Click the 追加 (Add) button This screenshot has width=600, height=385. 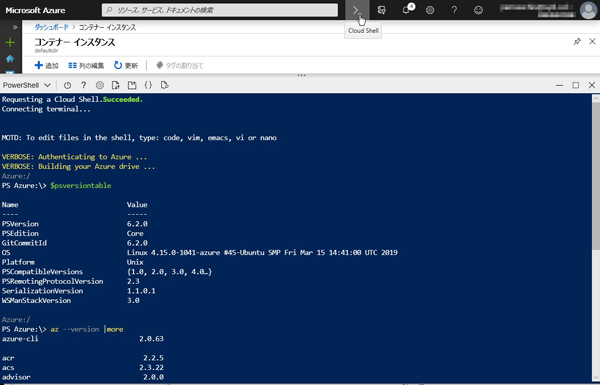coord(46,65)
